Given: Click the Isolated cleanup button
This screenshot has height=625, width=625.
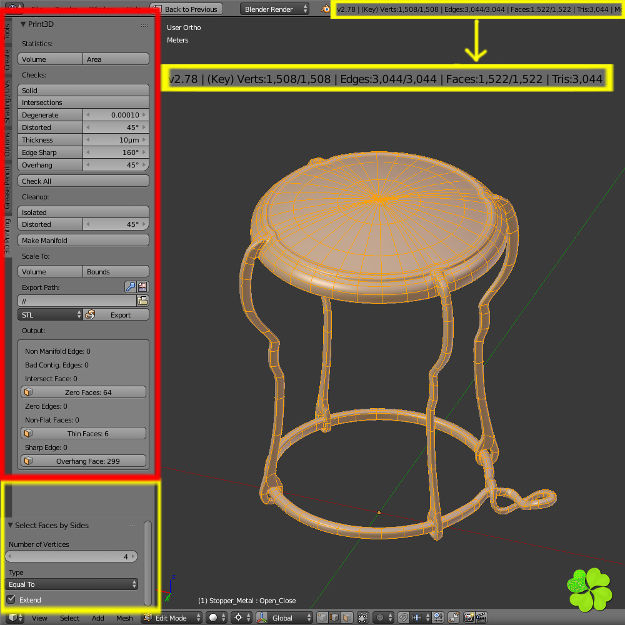Looking at the screenshot, I should 83,212.
